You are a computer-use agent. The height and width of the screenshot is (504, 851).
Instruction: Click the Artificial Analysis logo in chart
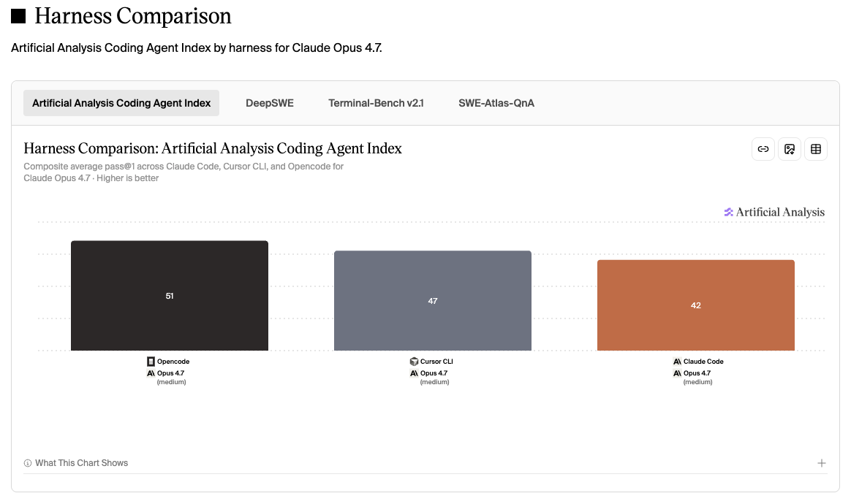click(774, 212)
